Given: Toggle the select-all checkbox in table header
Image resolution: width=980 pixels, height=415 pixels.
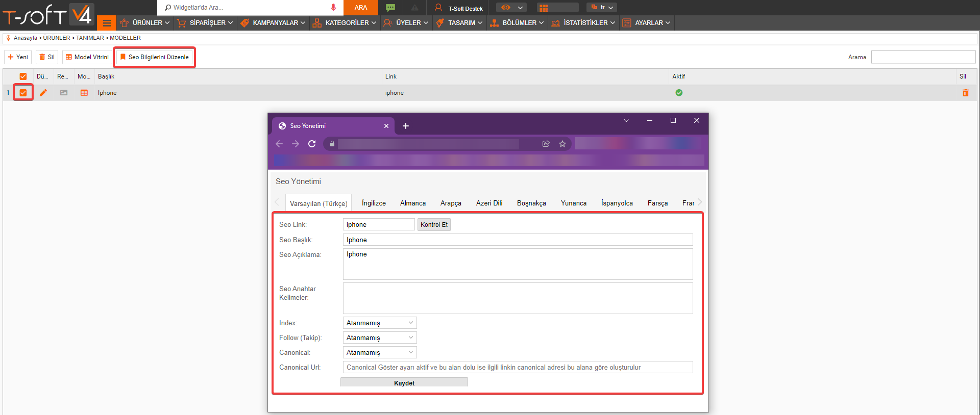Looking at the screenshot, I should coord(23,76).
